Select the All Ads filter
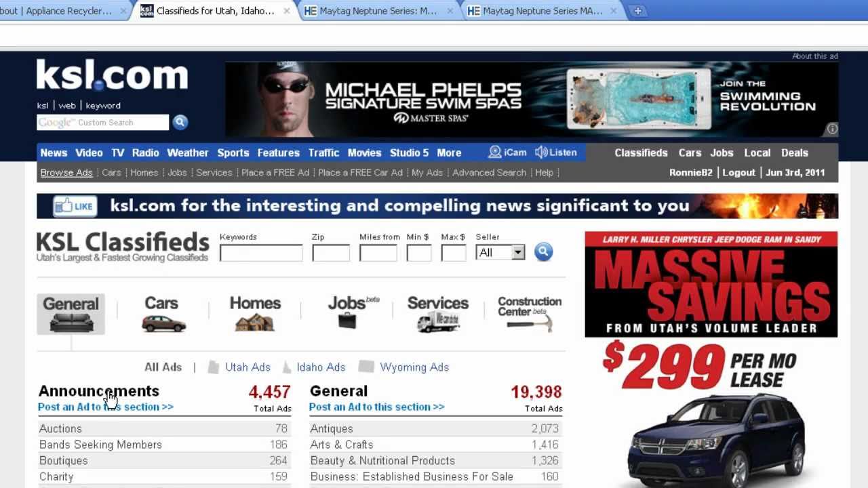868x488 pixels. (163, 367)
